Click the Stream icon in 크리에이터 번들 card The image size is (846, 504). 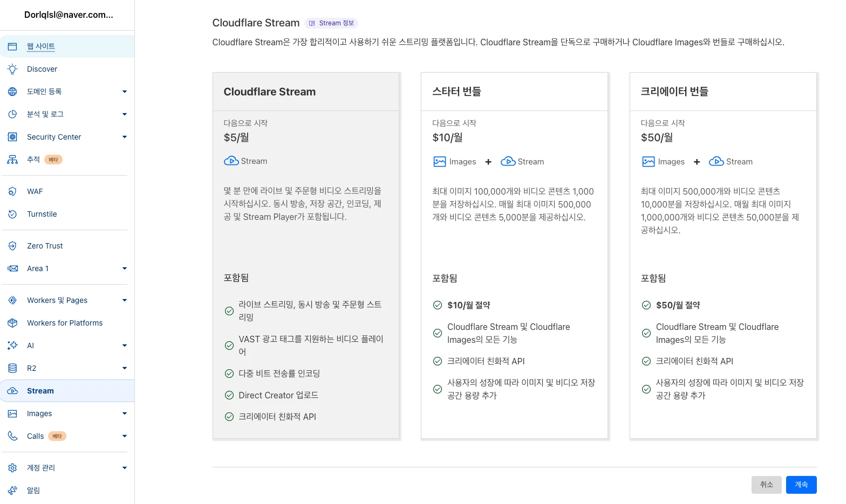[716, 161]
